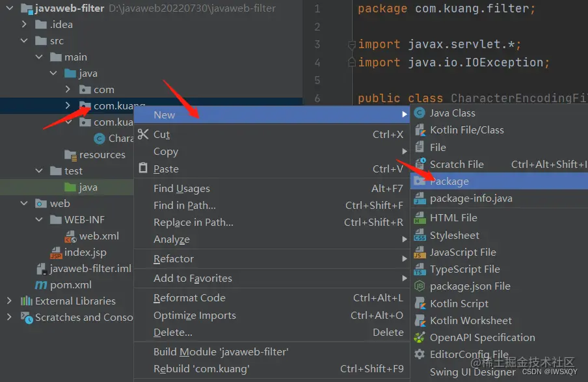Click line number 3 in gutter
Image resolution: width=588 pixels, height=382 pixels.
click(x=317, y=44)
